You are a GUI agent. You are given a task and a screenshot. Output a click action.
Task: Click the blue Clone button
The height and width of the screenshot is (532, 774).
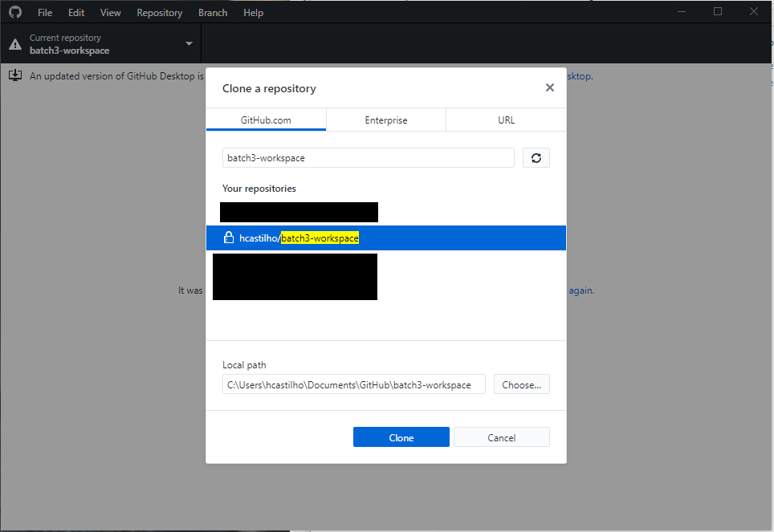click(401, 437)
